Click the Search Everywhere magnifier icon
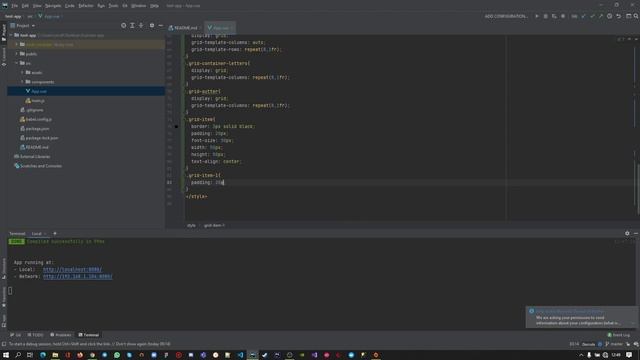This screenshot has height=360, width=640. click(x=636, y=16)
